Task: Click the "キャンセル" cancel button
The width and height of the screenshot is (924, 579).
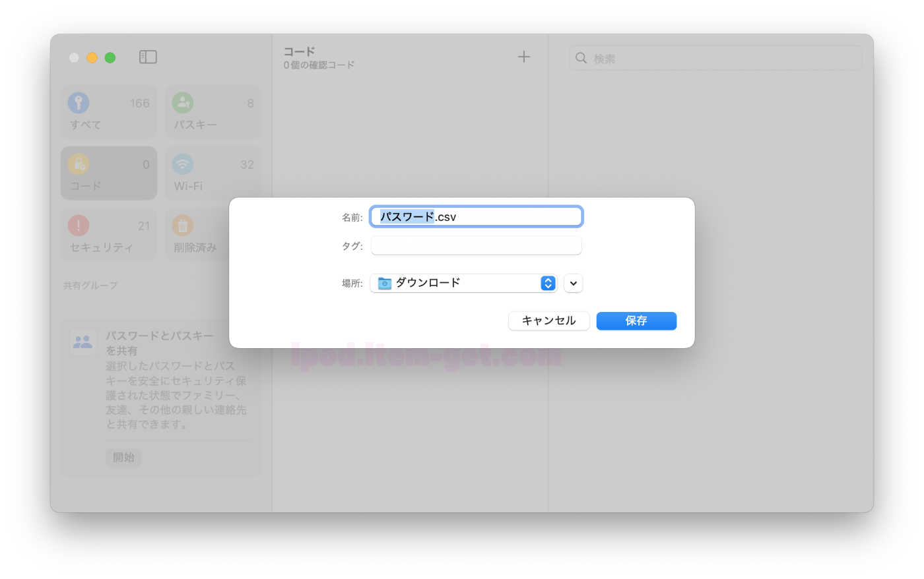Action: 549,320
